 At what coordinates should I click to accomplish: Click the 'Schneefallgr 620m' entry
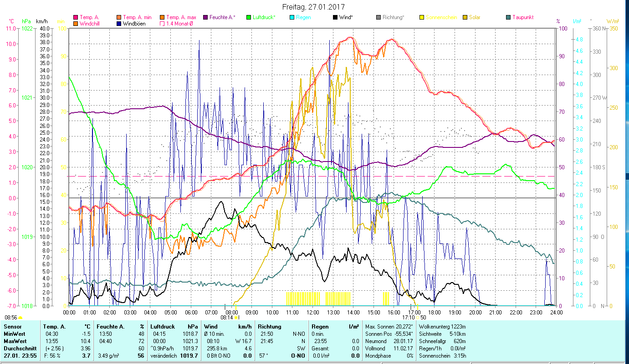(x=442, y=341)
